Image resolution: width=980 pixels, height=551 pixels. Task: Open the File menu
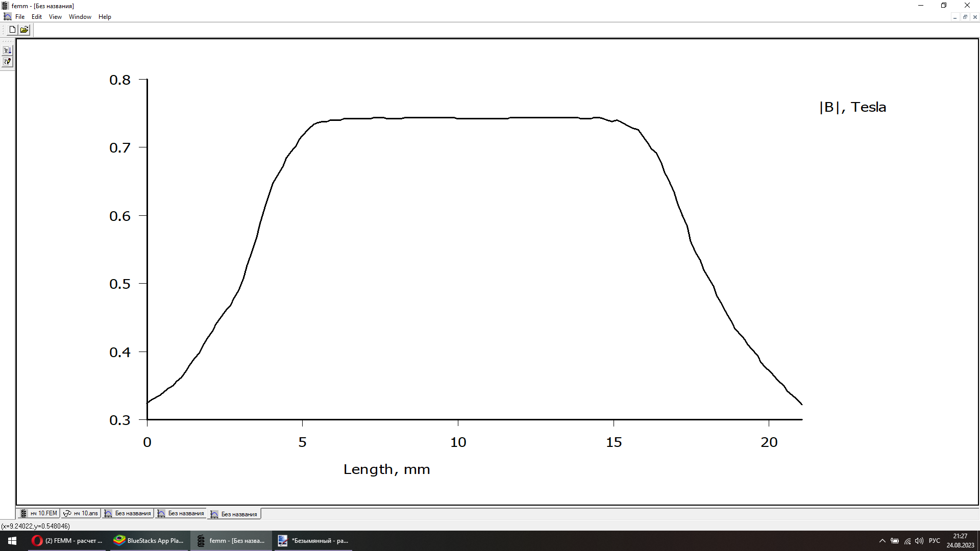(20, 17)
